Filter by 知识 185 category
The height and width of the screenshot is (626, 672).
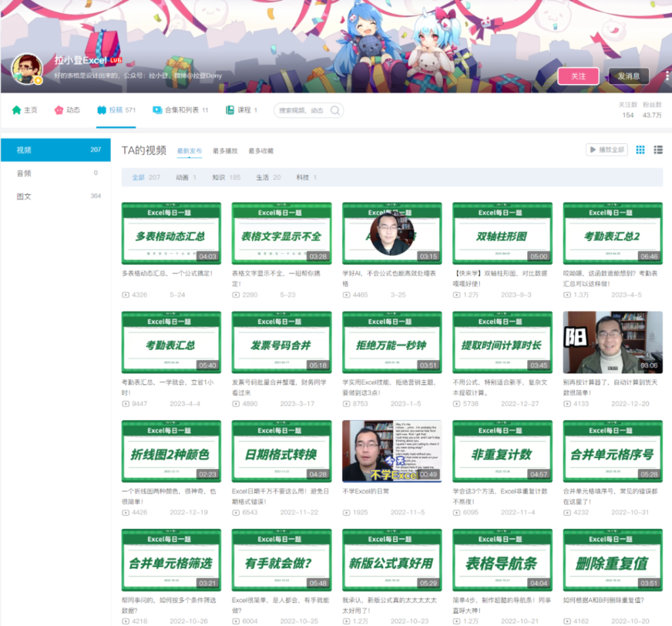[226, 177]
